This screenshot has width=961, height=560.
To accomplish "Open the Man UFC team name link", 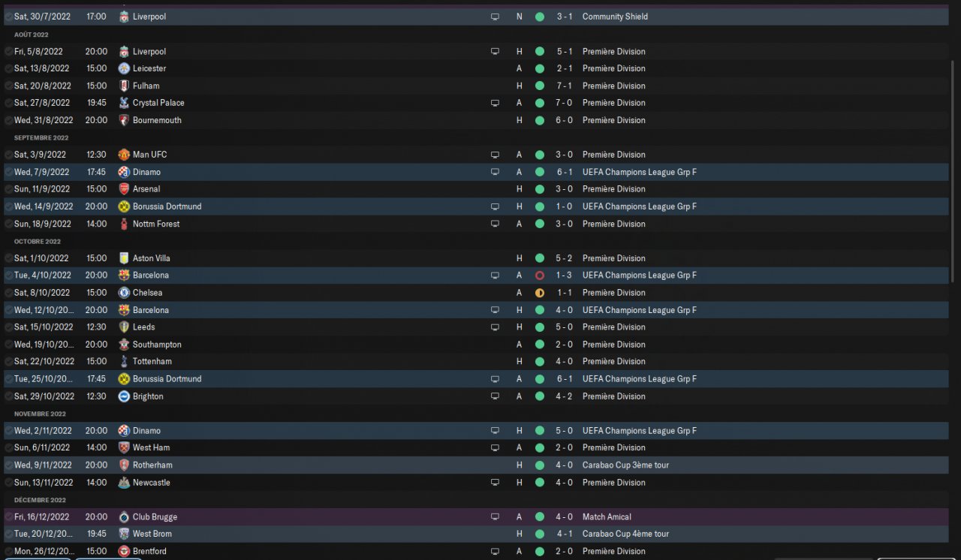I will pyautogui.click(x=150, y=155).
